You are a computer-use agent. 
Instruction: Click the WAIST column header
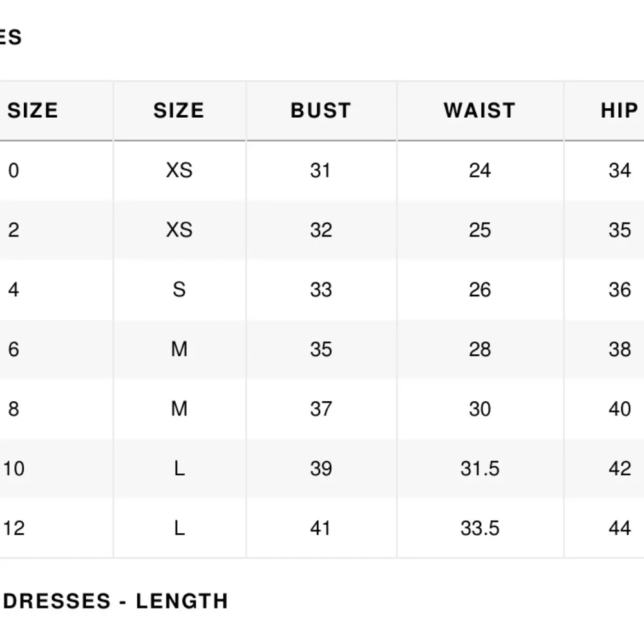tap(480, 111)
